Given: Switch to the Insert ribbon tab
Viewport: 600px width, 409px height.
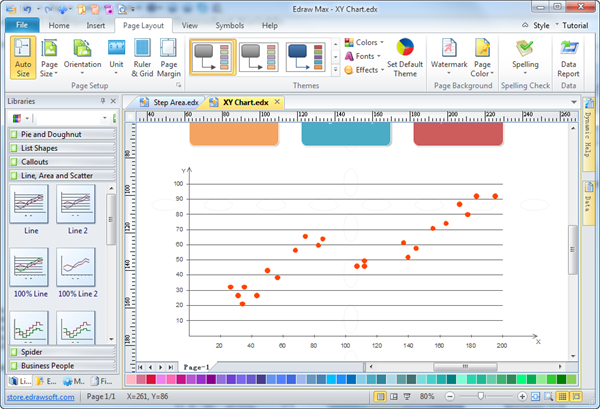Looking at the screenshot, I should 95,24.
